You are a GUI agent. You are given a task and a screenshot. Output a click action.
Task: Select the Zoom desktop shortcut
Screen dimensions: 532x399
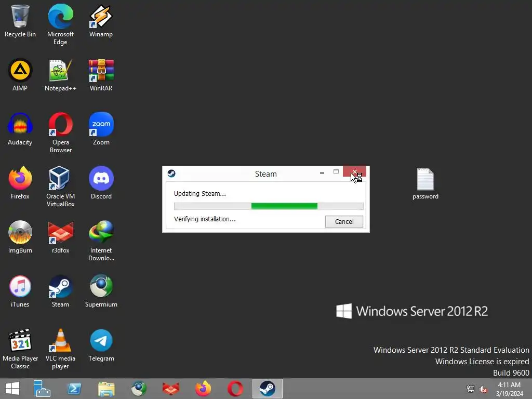click(x=101, y=129)
